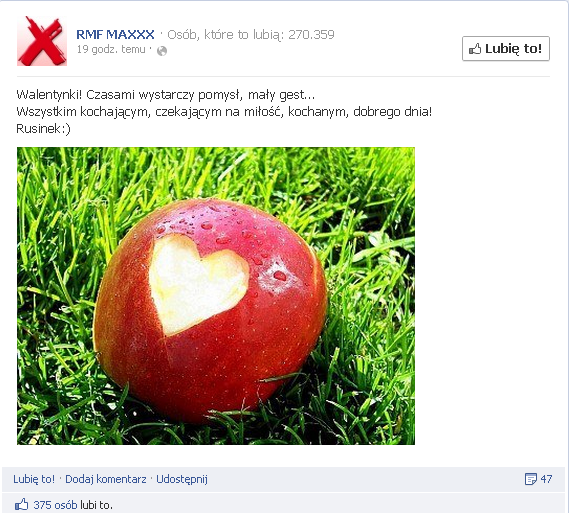569x513 pixels.
Task: Click the globe public visibility icon
Action: 162,51
